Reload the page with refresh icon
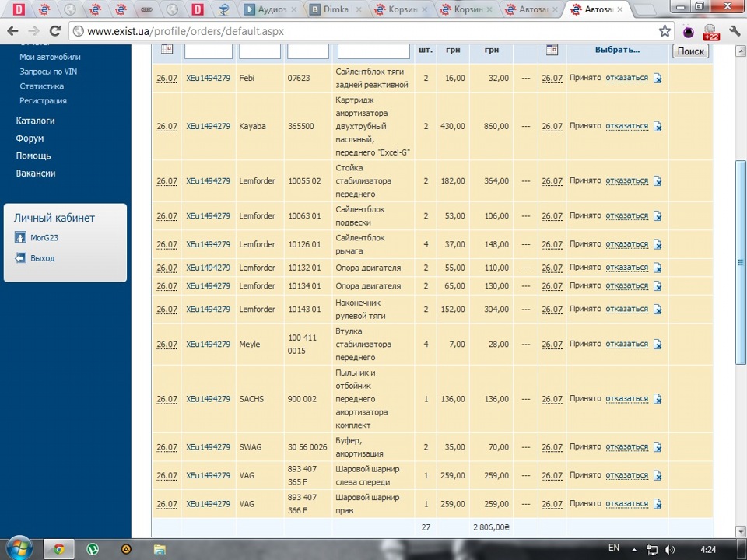The height and width of the screenshot is (560, 747). pyautogui.click(x=54, y=31)
